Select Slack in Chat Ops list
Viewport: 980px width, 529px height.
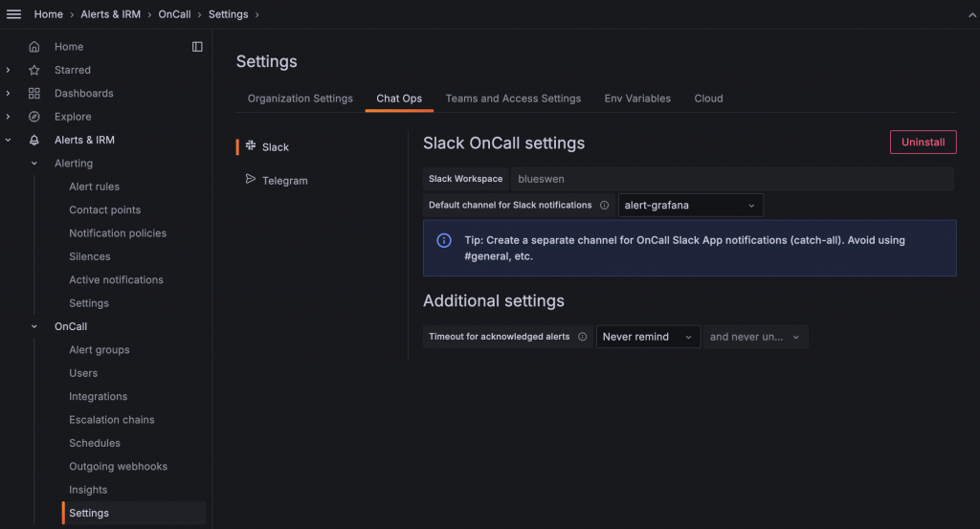(275, 146)
